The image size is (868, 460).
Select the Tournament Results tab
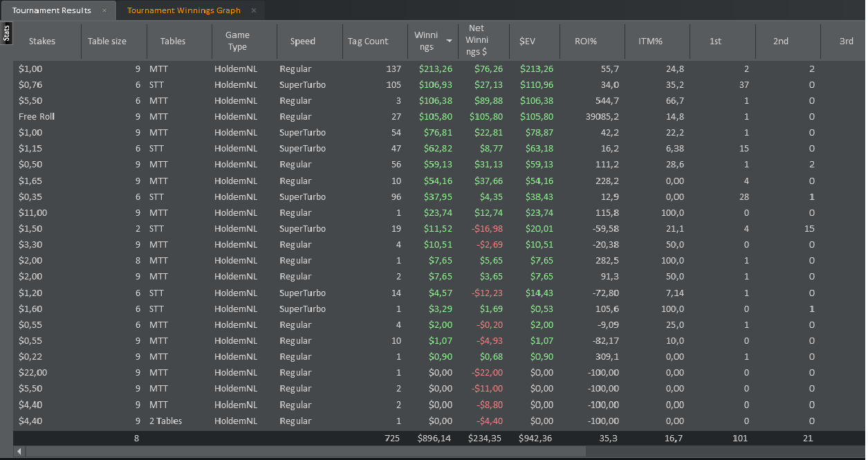point(52,10)
